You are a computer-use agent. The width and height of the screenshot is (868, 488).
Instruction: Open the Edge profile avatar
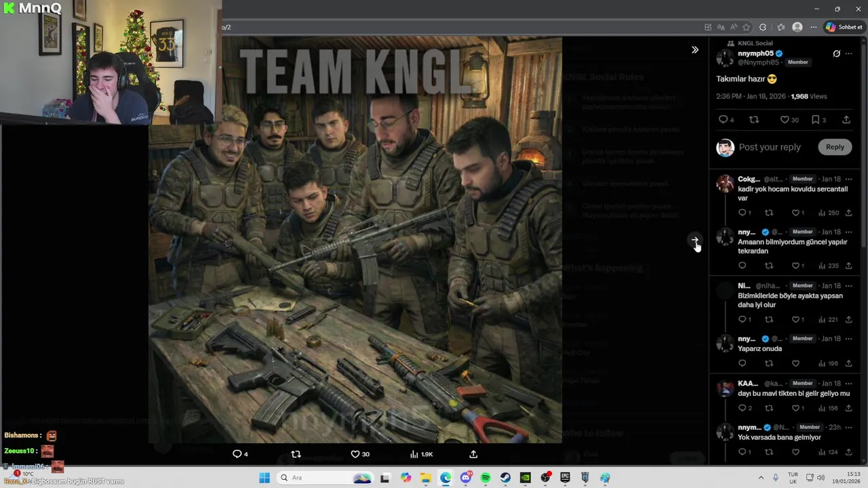click(797, 27)
